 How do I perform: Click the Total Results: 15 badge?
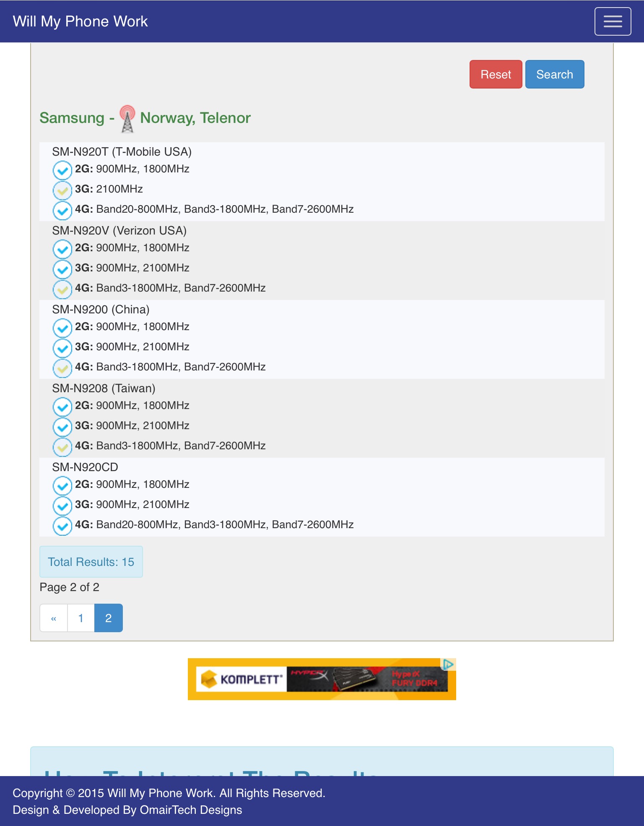point(91,562)
